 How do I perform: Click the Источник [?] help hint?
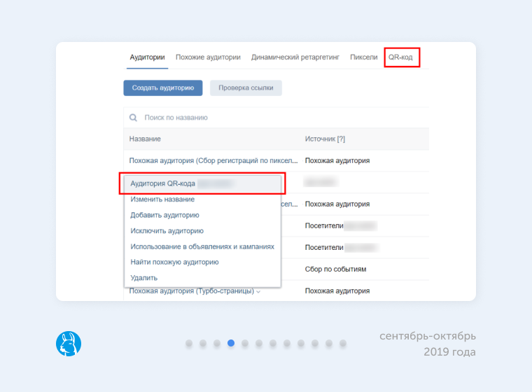(341, 139)
